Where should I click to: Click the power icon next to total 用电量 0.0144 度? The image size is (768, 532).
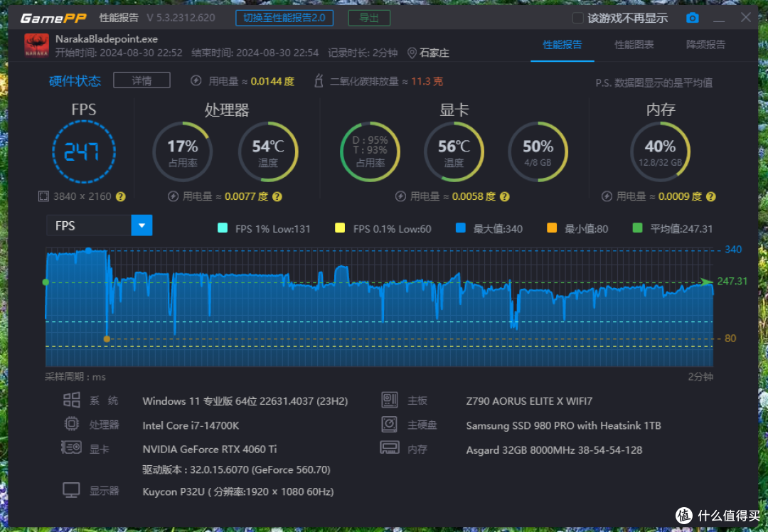tap(196, 81)
